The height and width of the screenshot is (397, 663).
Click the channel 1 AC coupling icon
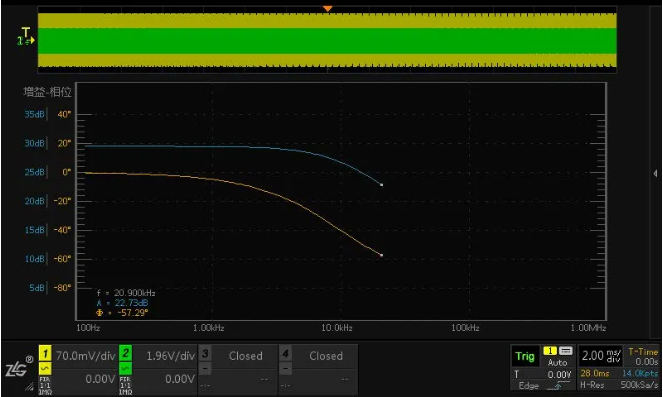coord(45,369)
